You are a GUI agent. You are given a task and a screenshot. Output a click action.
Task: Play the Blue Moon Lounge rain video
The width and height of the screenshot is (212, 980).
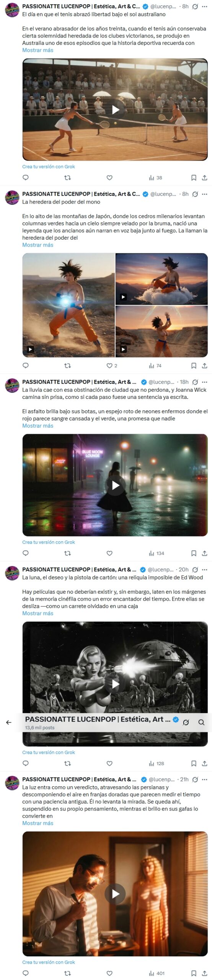115,485
